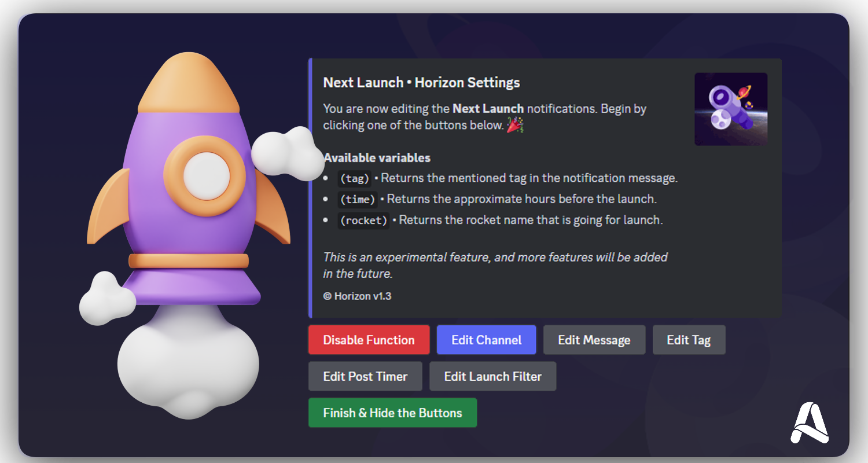The height and width of the screenshot is (463, 868).
Task: Open the Edit Post Timer option
Action: click(365, 376)
